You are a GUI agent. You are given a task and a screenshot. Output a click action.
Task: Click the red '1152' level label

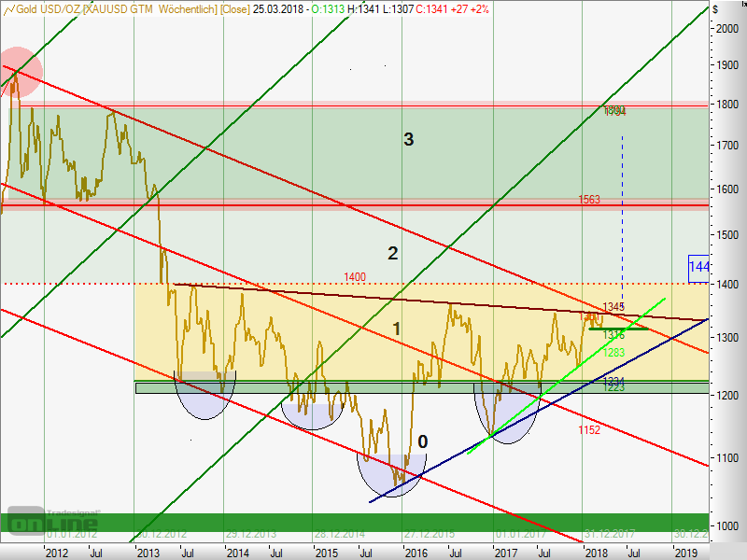click(x=589, y=430)
